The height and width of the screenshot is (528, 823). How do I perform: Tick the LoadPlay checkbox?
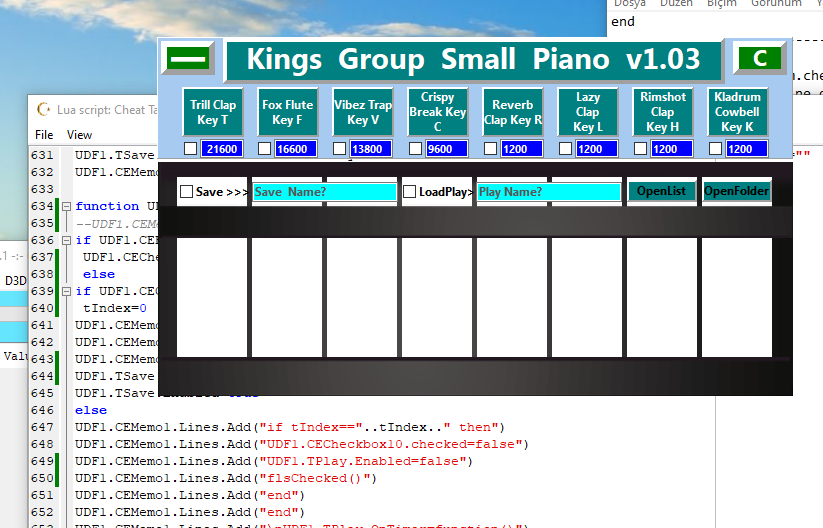pyautogui.click(x=409, y=192)
